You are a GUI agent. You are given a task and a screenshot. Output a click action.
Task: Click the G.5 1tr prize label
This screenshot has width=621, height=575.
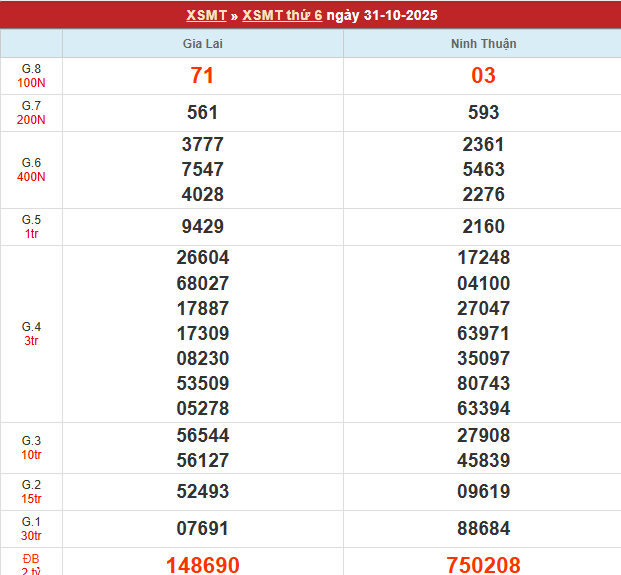pyautogui.click(x=31, y=227)
